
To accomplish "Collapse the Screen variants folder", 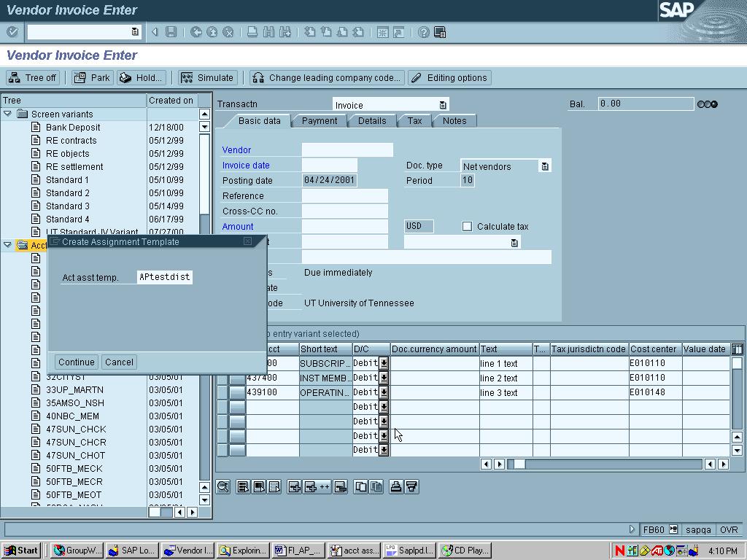I will click(7, 114).
